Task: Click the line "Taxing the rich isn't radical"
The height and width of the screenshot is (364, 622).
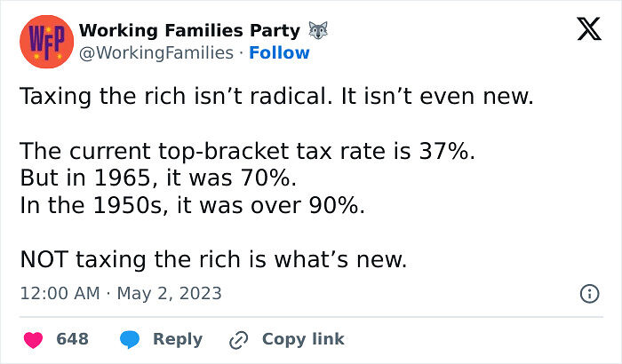Action: tap(276, 96)
